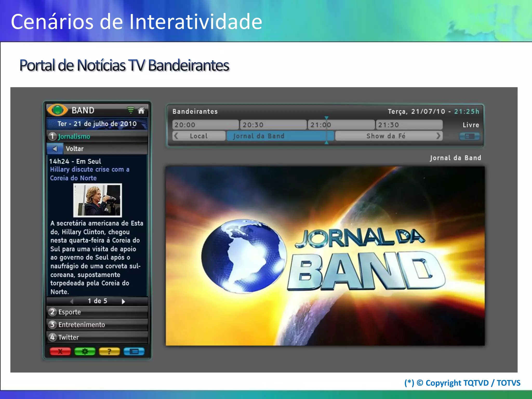532x399 pixels.
Task: Select the Local program slot
Action: click(x=199, y=136)
